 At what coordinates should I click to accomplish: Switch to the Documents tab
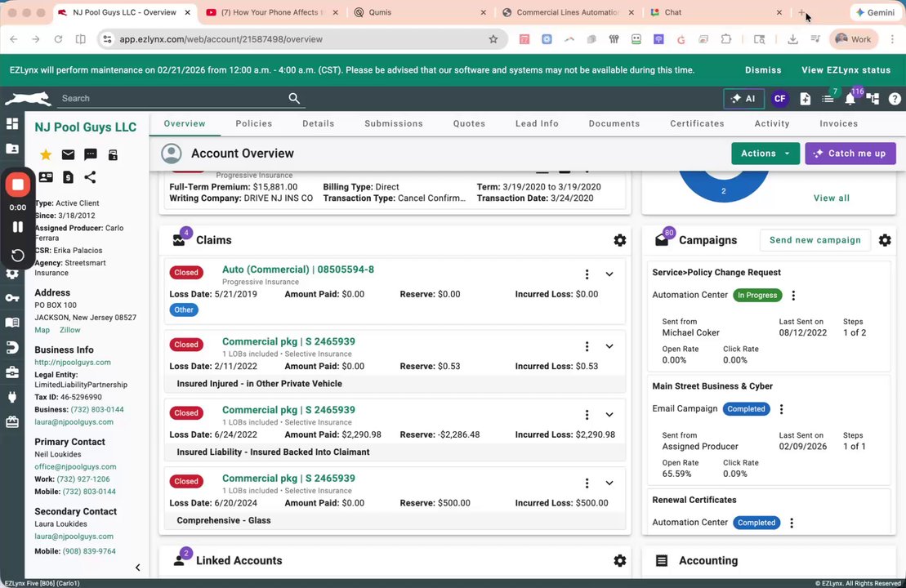click(x=614, y=123)
